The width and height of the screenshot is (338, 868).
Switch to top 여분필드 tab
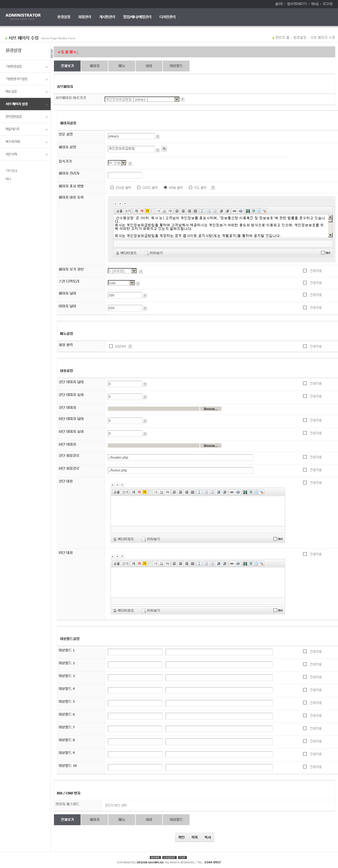coord(176,66)
